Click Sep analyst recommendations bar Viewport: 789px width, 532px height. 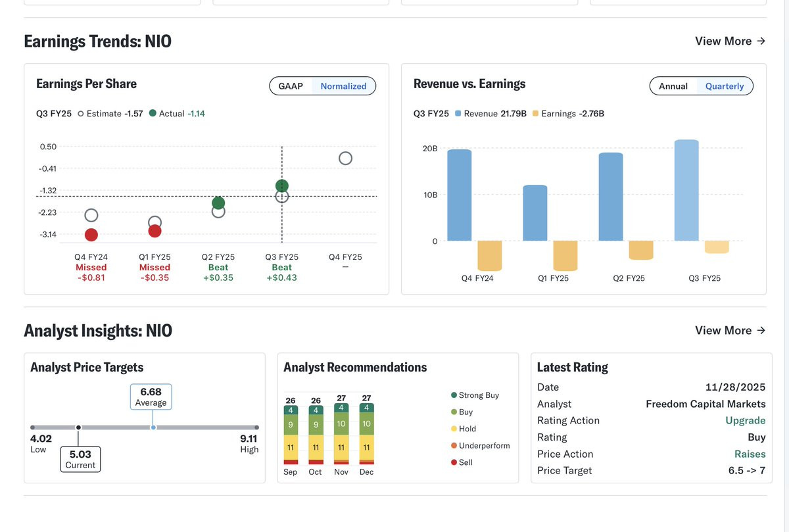(x=291, y=435)
